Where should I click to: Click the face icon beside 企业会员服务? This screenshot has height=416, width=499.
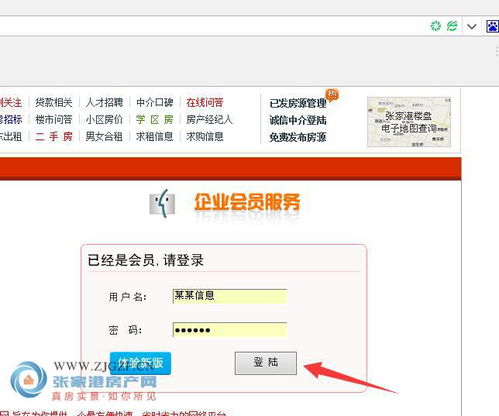pos(162,203)
